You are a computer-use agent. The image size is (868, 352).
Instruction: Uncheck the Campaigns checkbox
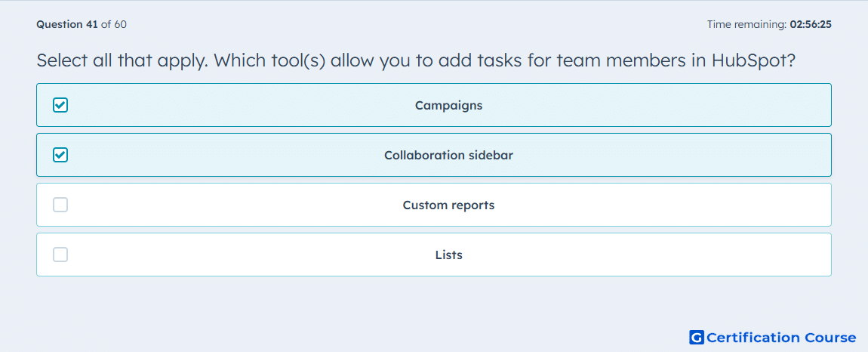60,105
